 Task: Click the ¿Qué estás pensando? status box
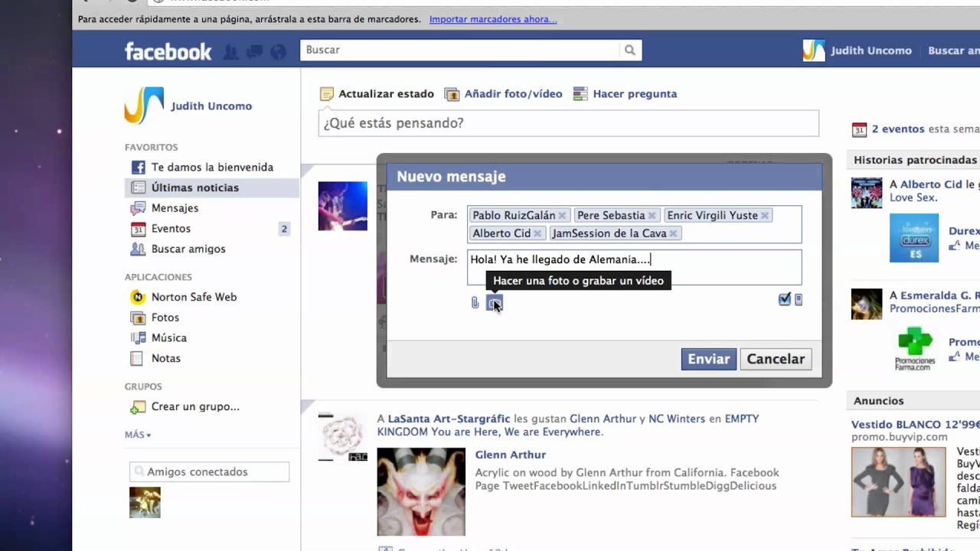(x=568, y=123)
